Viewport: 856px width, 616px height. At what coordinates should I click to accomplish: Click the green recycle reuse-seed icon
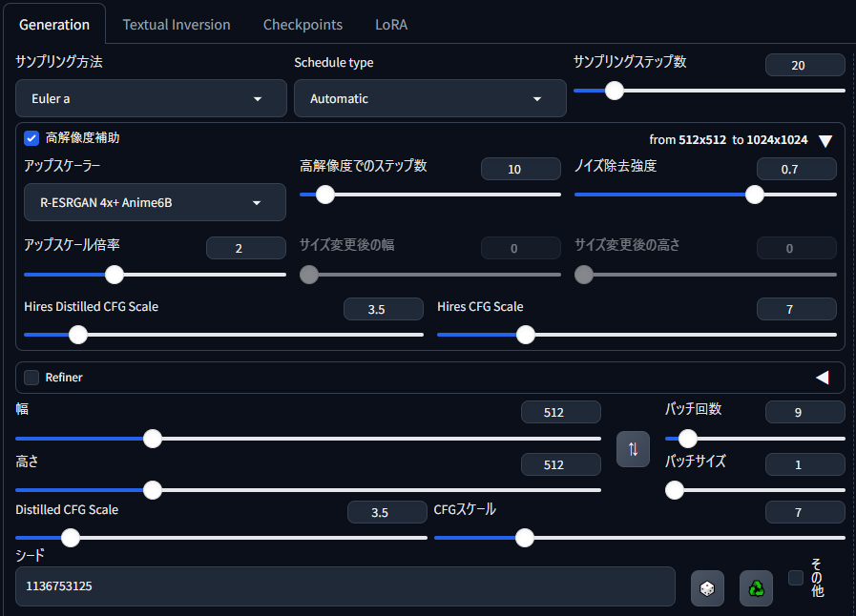756,588
